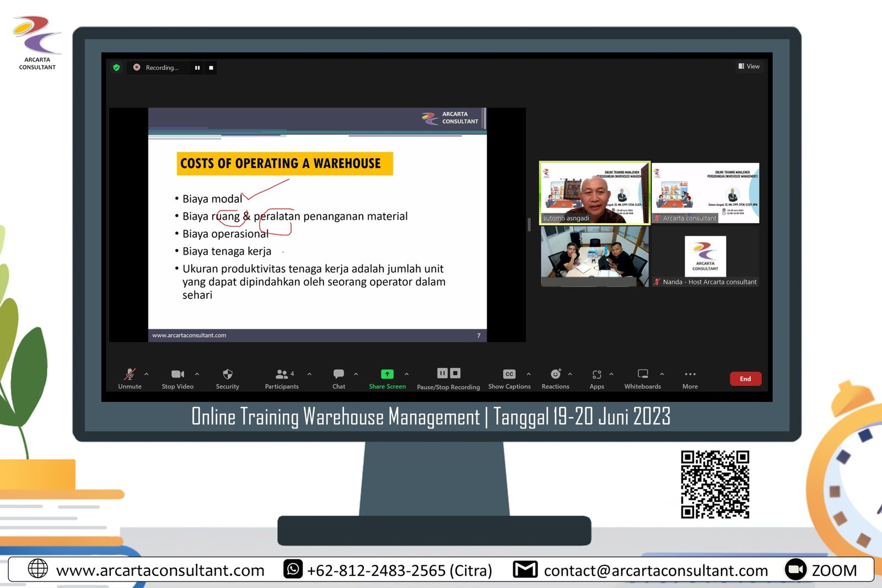The width and height of the screenshot is (882, 588).
Task: Click the green encryption shield icon
Action: click(116, 68)
